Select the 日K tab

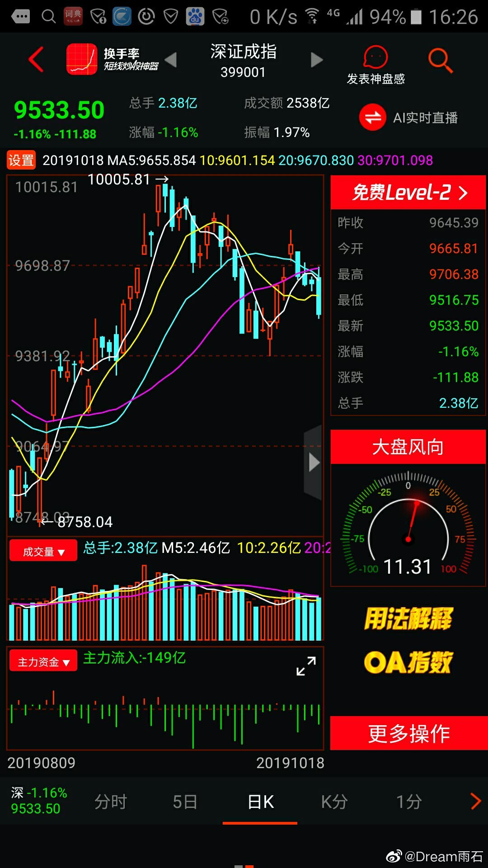pyautogui.click(x=260, y=802)
